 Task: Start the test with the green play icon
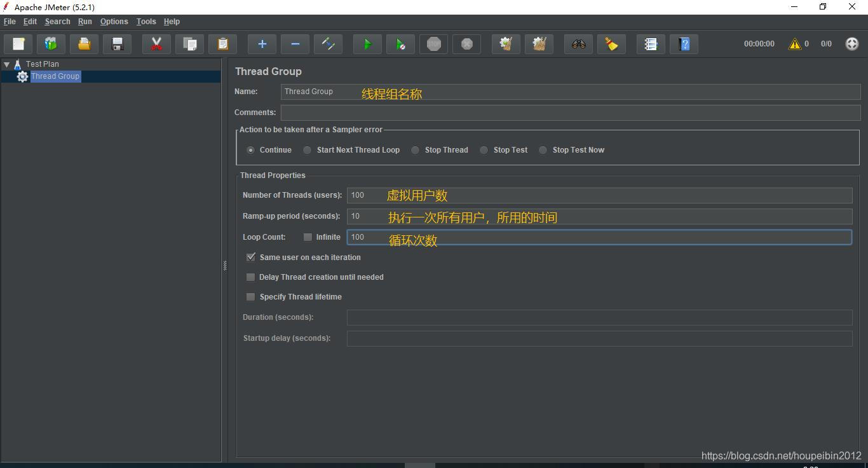pos(367,44)
